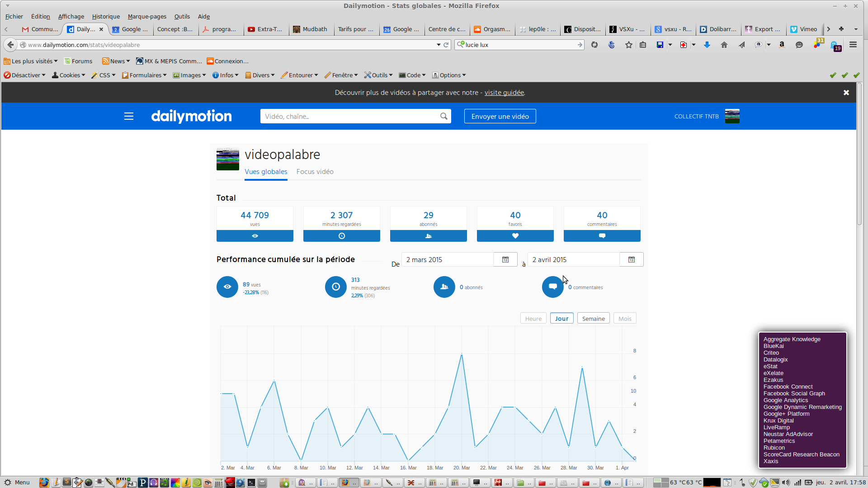This screenshot has width=868, height=488.
Task: Click the Firefox home toolbar icon
Action: click(x=724, y=45)
